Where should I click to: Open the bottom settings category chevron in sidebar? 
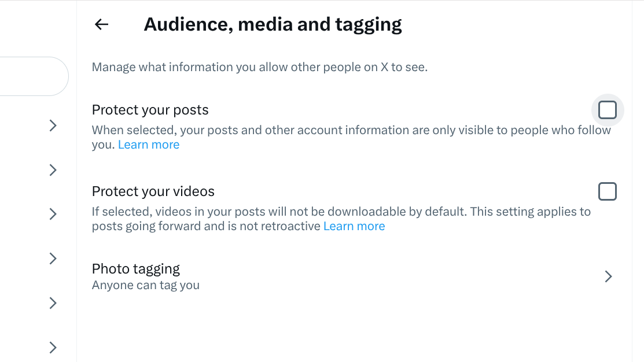(x=53, y=348)
